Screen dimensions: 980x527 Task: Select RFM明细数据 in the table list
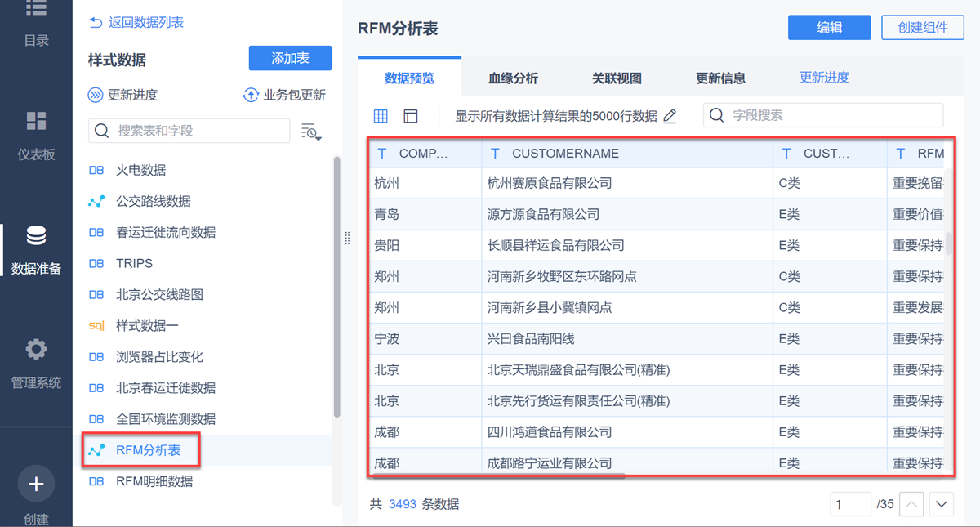click(x=154, y=481)
